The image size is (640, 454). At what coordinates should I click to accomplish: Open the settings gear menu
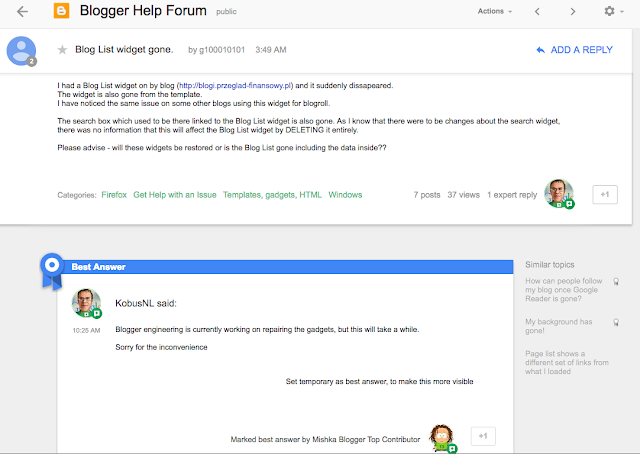tap(613, 11)
